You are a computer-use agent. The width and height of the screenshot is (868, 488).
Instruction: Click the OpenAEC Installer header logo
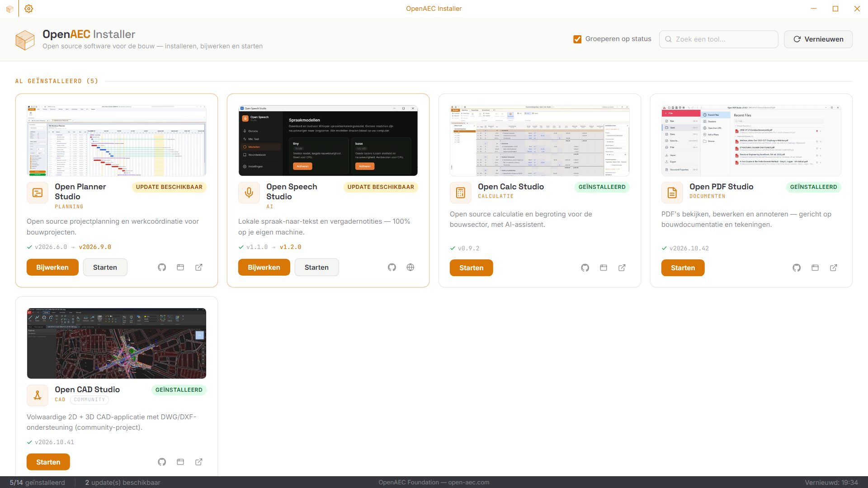(x=25, y=40)
